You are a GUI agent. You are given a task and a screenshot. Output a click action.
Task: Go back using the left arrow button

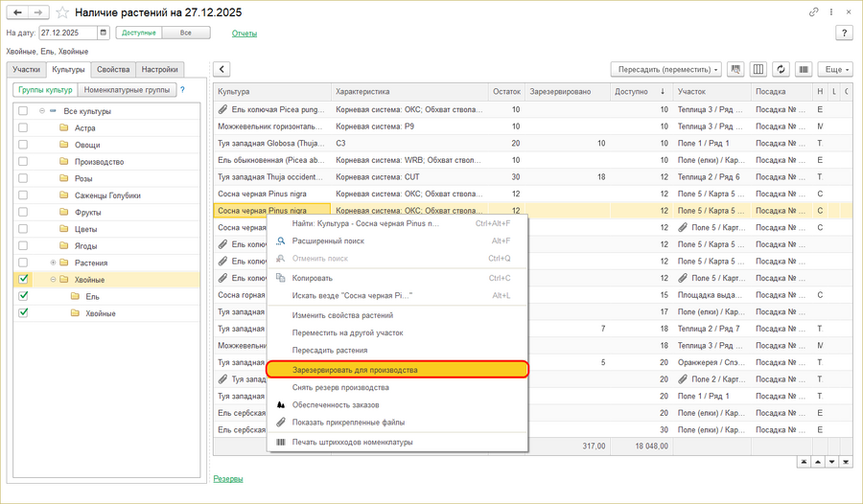[x=17, y=12]
